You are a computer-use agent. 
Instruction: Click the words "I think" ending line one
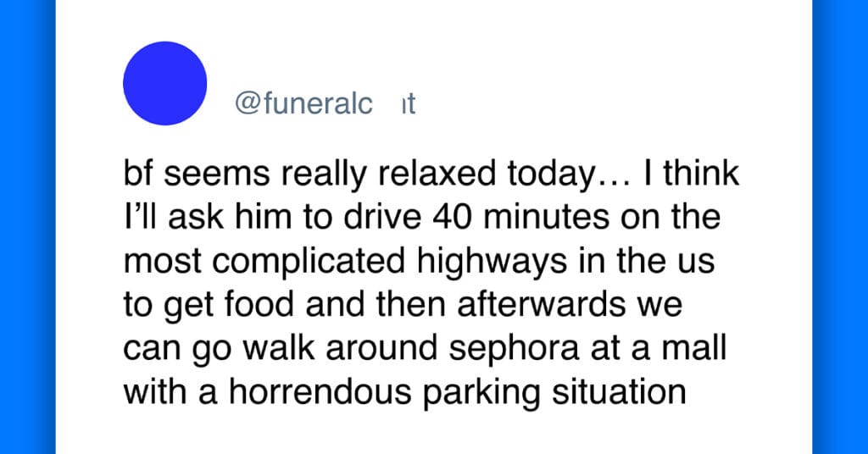[692, 173]
